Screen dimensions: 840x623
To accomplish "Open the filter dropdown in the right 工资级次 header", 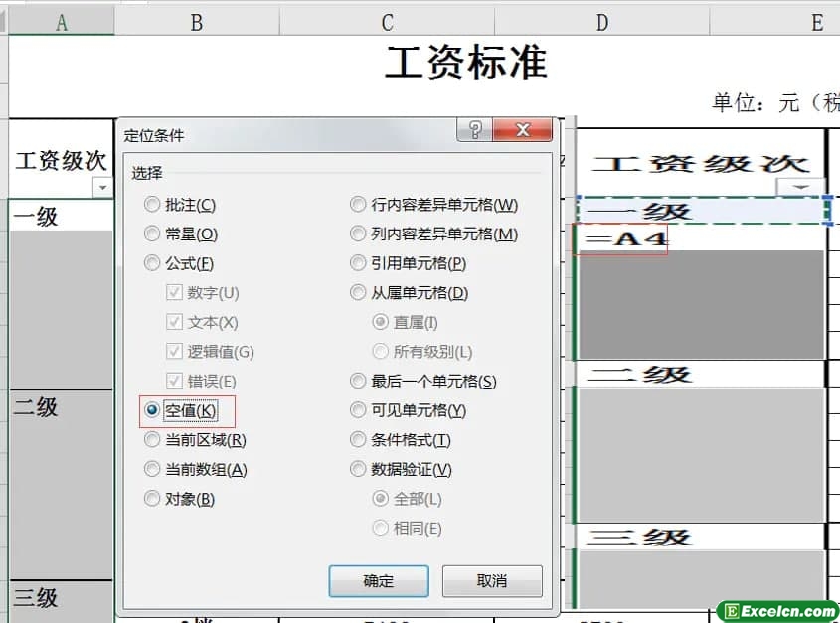I will pos(800,187).
